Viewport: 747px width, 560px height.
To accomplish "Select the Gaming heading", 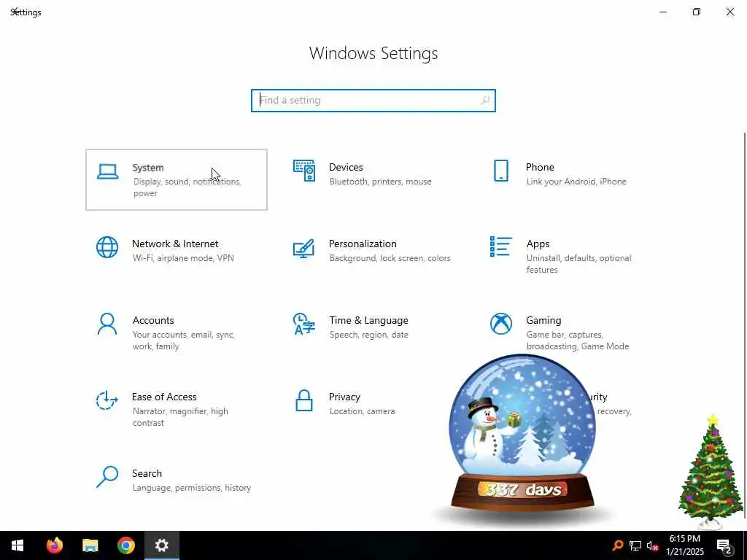I will (x=543, y=321).
